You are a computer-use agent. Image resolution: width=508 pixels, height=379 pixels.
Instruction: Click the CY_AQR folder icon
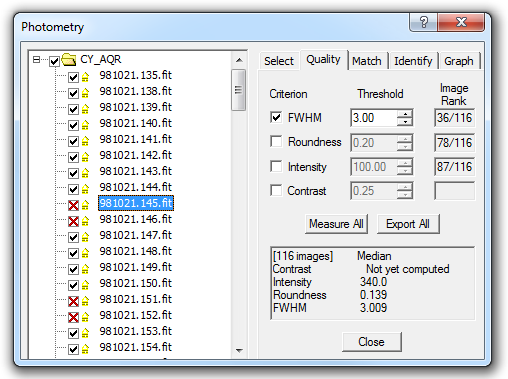(69, 59)
